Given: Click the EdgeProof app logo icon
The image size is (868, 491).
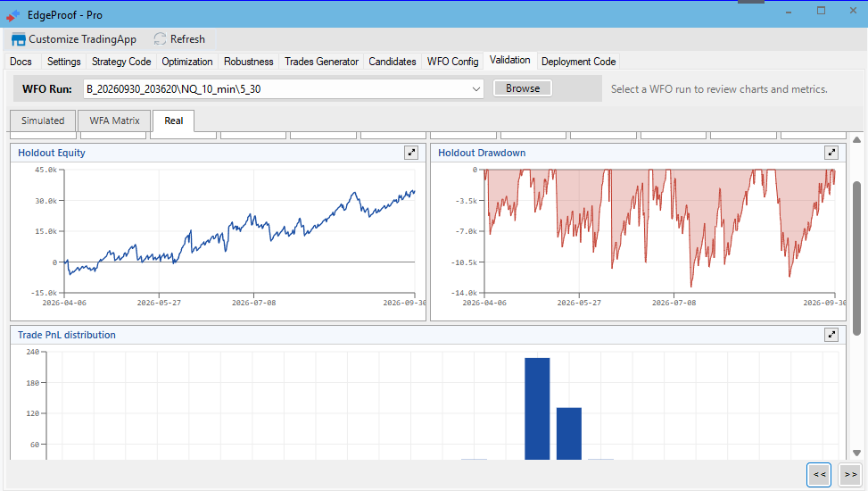Looking at the screenshot, I should click(12, 15).
